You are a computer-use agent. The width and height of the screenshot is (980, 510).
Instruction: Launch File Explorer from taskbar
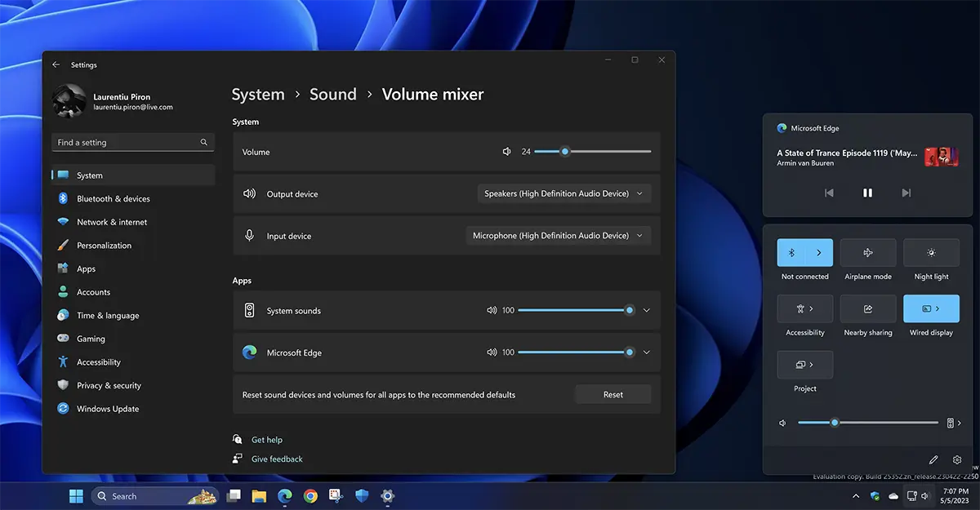259,495
